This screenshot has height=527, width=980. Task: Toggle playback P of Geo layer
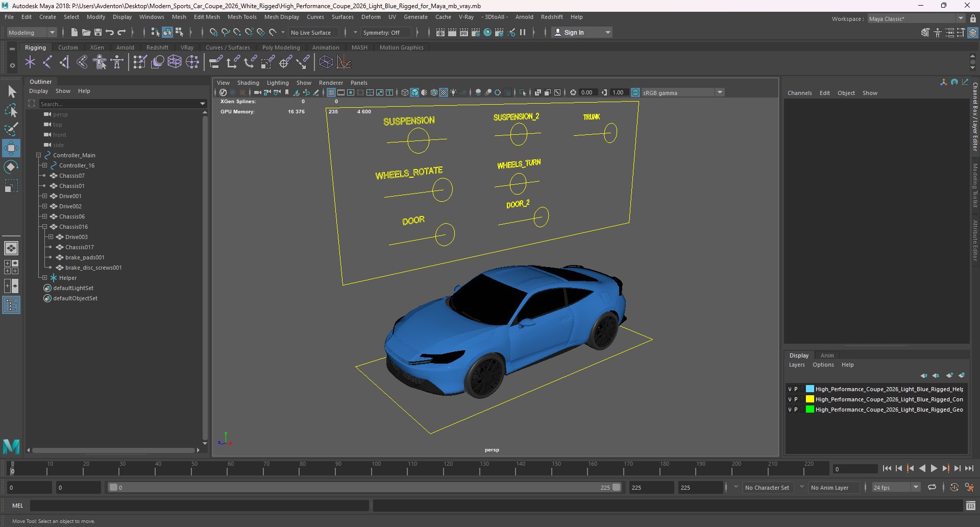[x=796, y=410]
